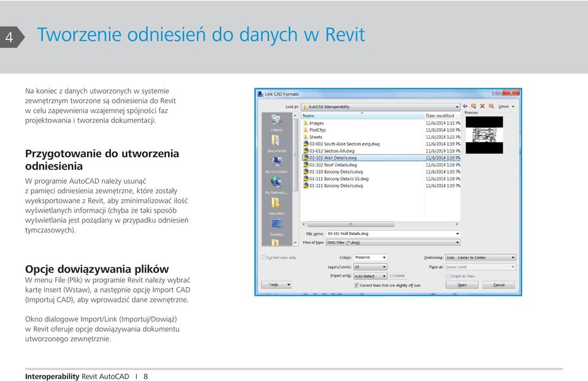Sort by the Name column header
The width and height of the screenshot is (588, 381).
click(x=362, y=115)
